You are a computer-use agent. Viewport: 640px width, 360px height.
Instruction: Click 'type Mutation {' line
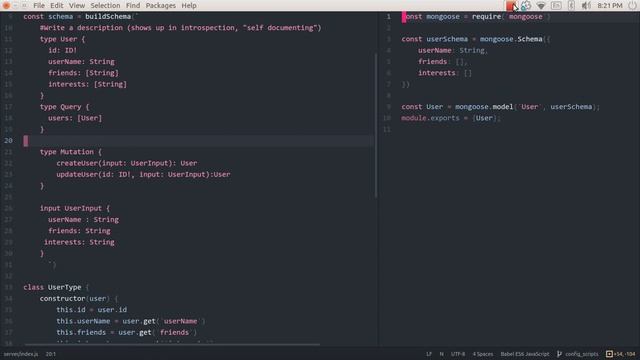71,152
